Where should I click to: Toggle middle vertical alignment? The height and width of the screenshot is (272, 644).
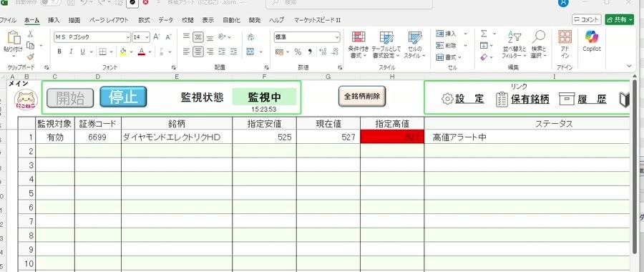(198, 37)
